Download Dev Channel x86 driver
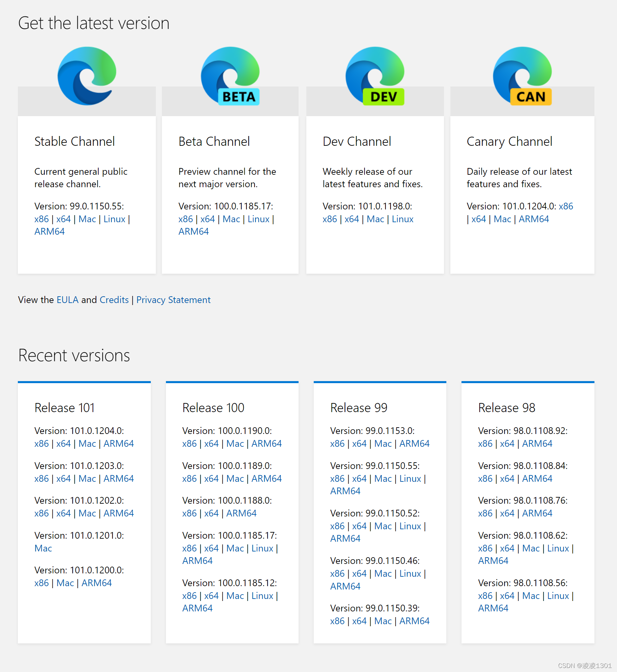This screenshot has height=672, width=617. click(330, 219)
